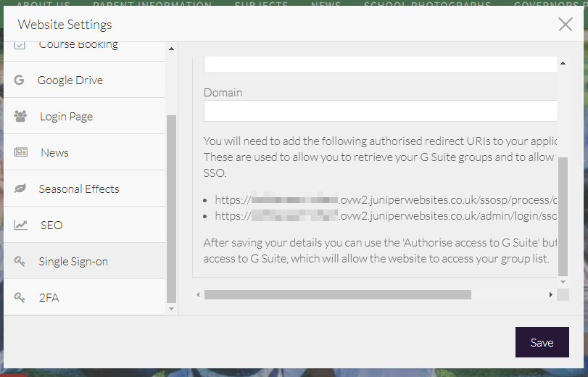588x377 pixels.
Task: Close the Website Settings dialog
Action: point(566,25)
